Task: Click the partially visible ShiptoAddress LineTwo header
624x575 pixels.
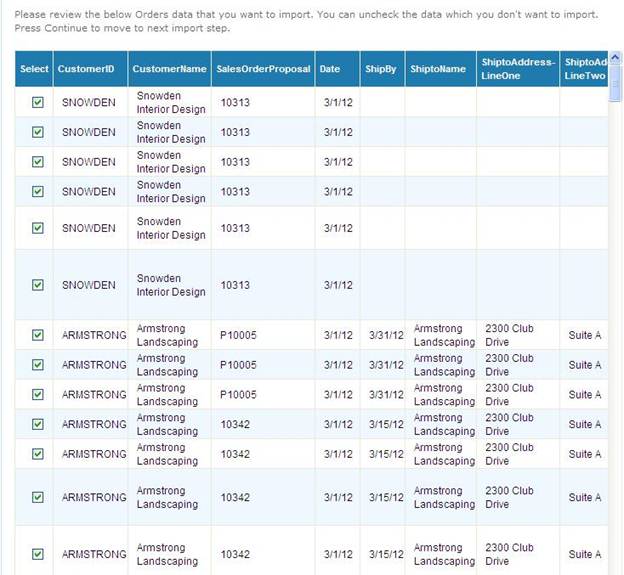Action: [x=584, y=69]
